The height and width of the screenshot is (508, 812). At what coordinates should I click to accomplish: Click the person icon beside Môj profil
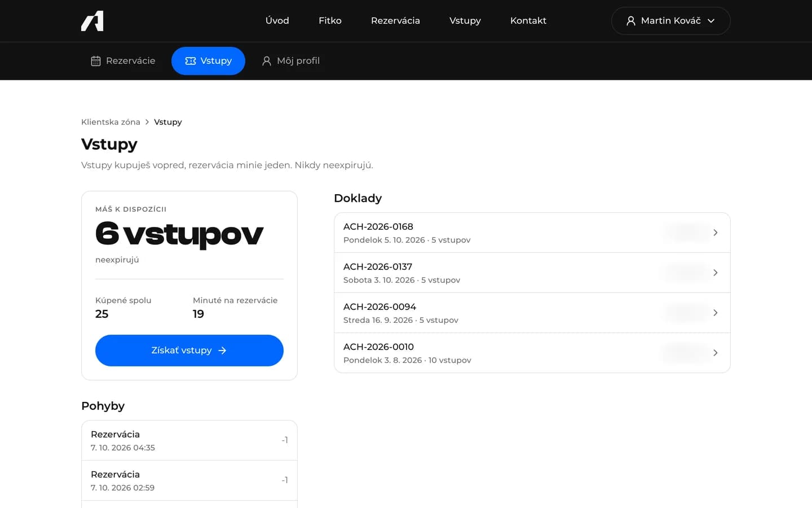(267, 61)
